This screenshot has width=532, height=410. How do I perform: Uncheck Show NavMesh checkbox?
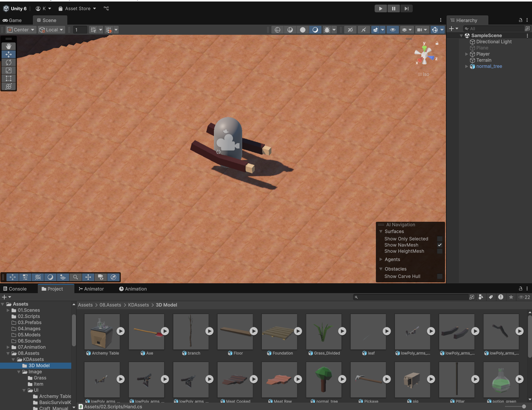point(440,245)
